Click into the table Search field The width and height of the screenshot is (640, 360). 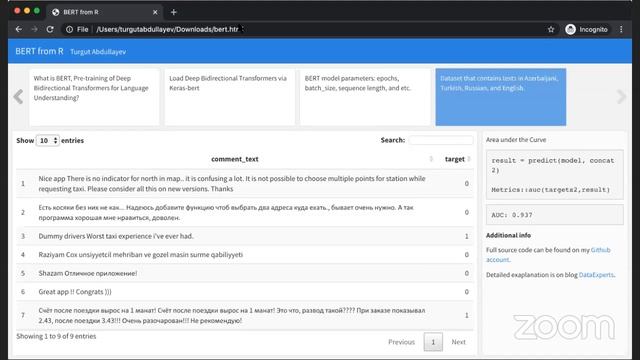click(441, 140)
